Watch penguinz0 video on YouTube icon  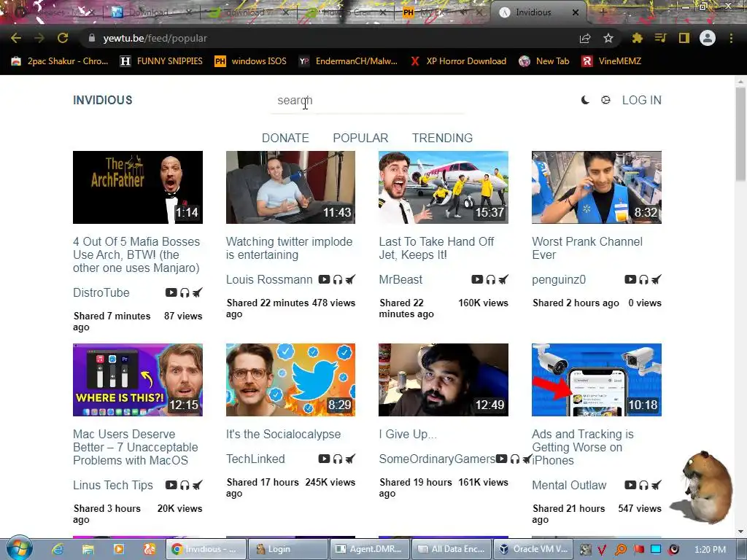coord(630,279)
